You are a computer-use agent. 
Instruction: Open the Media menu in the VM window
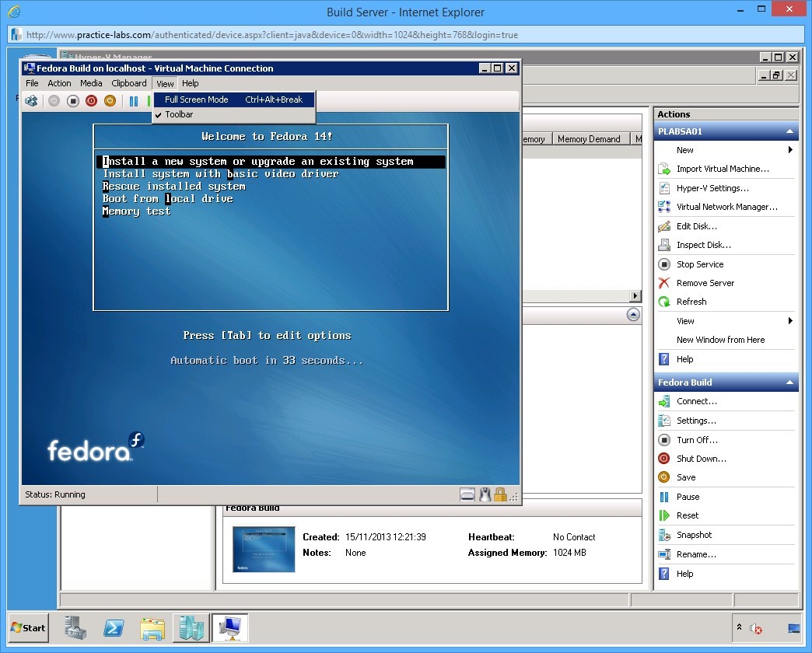pyautogui.click(x=91, y=83)
